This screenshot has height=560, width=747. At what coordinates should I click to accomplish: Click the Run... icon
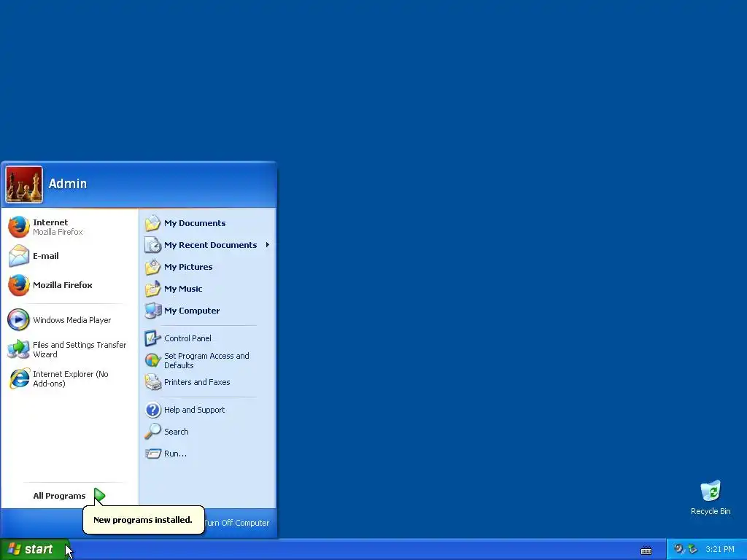click(x=152, y=454)
